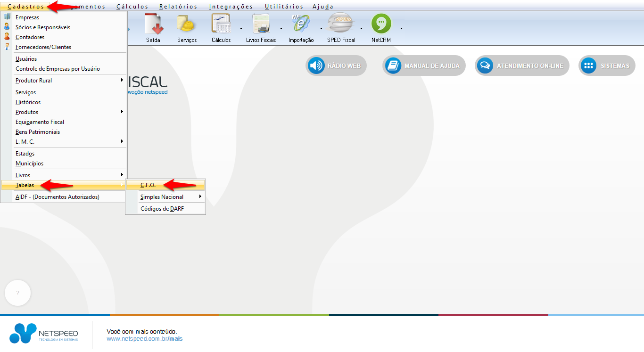Image resolution: width=644 pixels, height=352 pixels.
Task: Click the Contadores person icon
Action: pos(7,37)
